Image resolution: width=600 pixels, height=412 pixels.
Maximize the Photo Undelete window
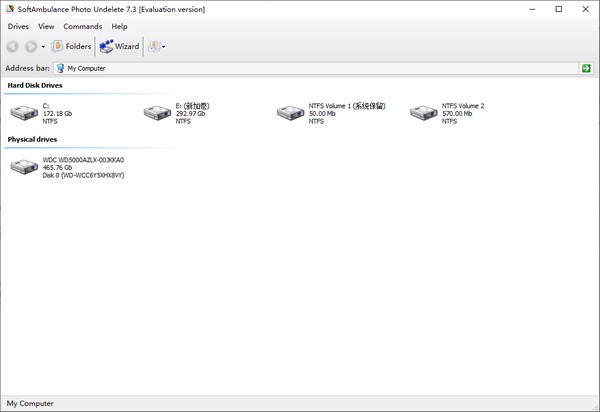tap(559, 9)
